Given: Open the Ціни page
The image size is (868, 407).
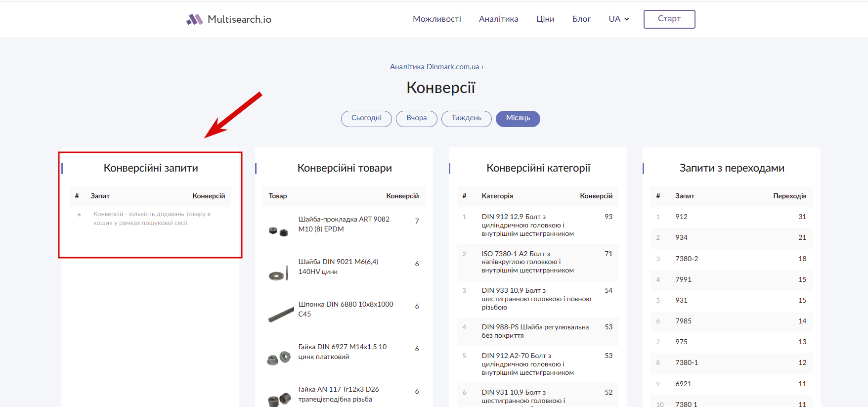Looking at the screenshot, I should pos(545,19).
